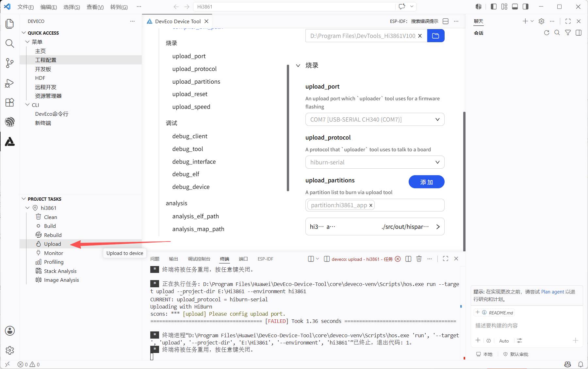Filter chat sessions with funnel icon

click(568, 33)
